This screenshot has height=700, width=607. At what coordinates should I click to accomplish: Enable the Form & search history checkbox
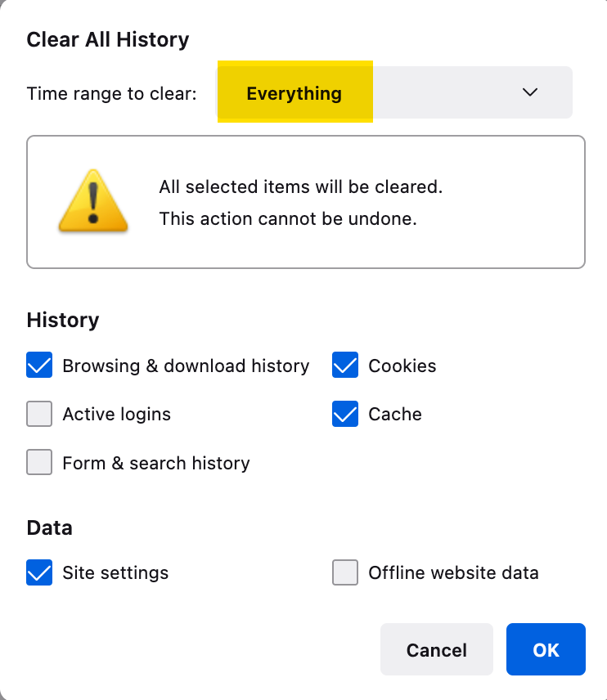[39, 462]
